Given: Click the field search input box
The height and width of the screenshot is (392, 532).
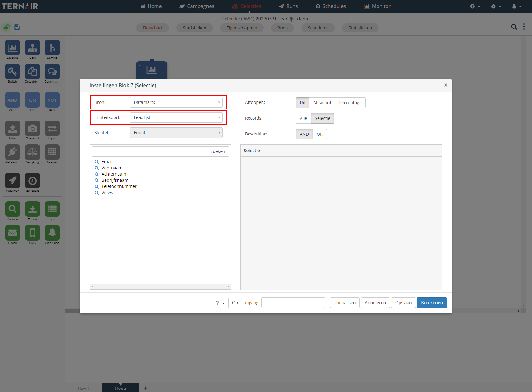Looking at the screenshot, I should [149, 151].
